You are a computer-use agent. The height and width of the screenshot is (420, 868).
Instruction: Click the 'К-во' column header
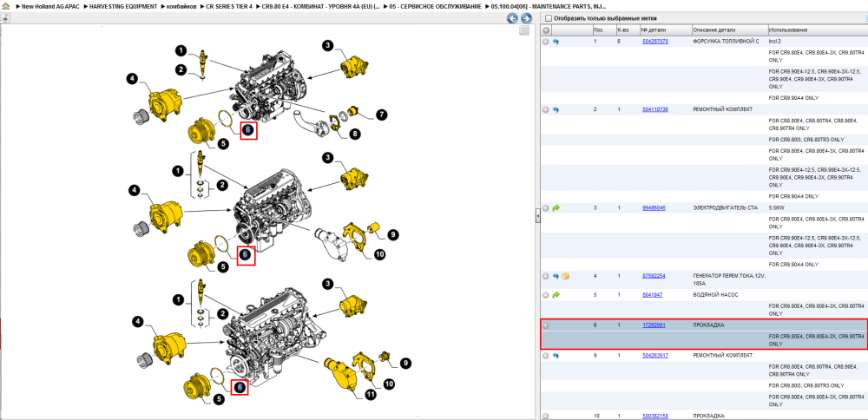(627, 30)
